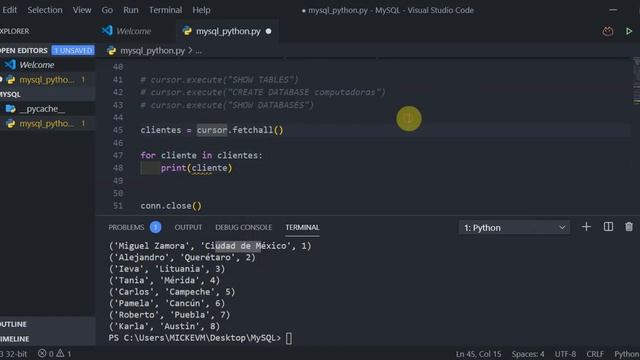640x360 pixels.
Task: Switch to the TERMINAL panel tab
Action: [302, 227]
